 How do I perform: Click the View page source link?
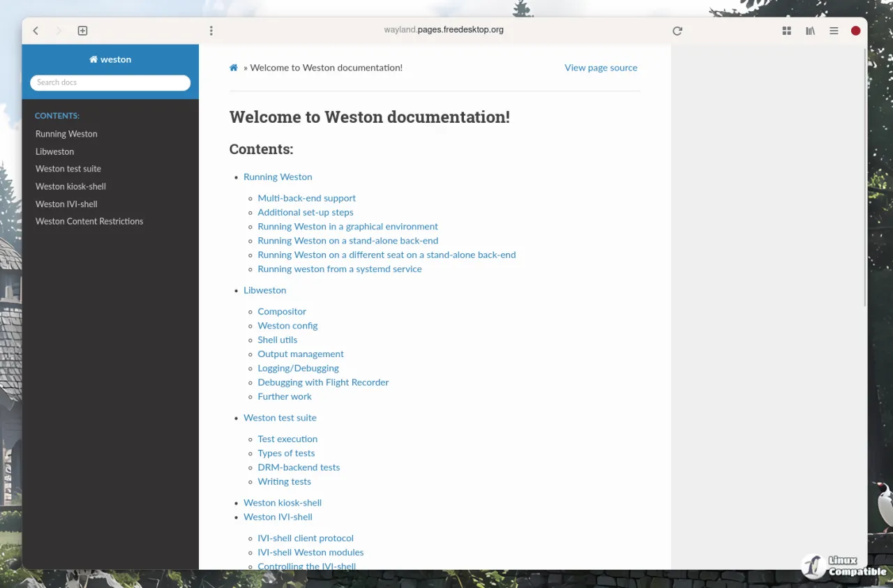point(601,68)
